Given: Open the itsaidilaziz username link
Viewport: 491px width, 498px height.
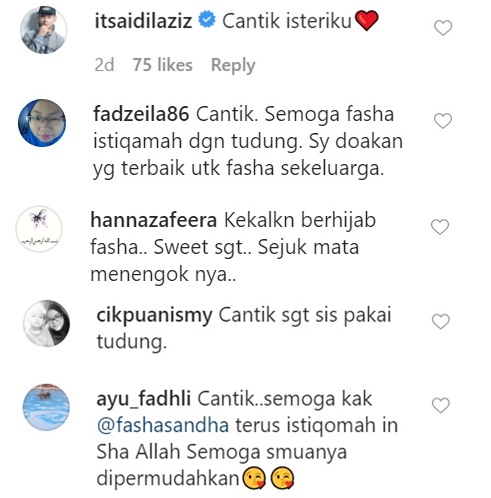Looking at the screenshot, I should click(x=144, y=21).
